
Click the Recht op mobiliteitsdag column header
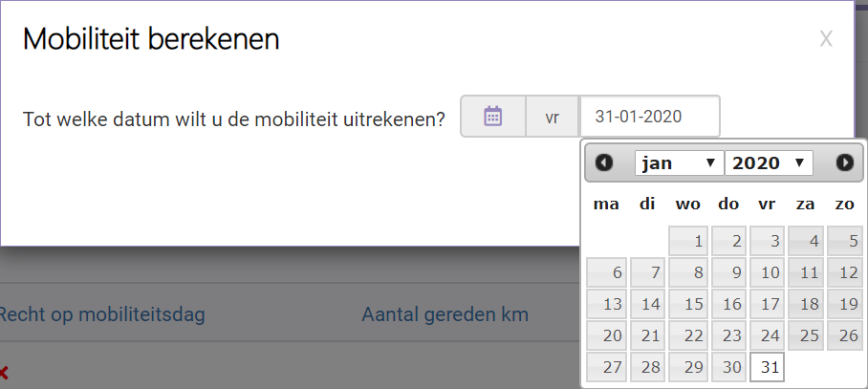tap(101, 314)
